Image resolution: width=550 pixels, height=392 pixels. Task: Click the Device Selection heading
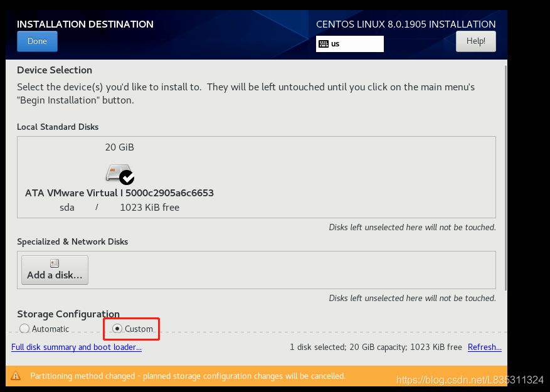[55, 70]
